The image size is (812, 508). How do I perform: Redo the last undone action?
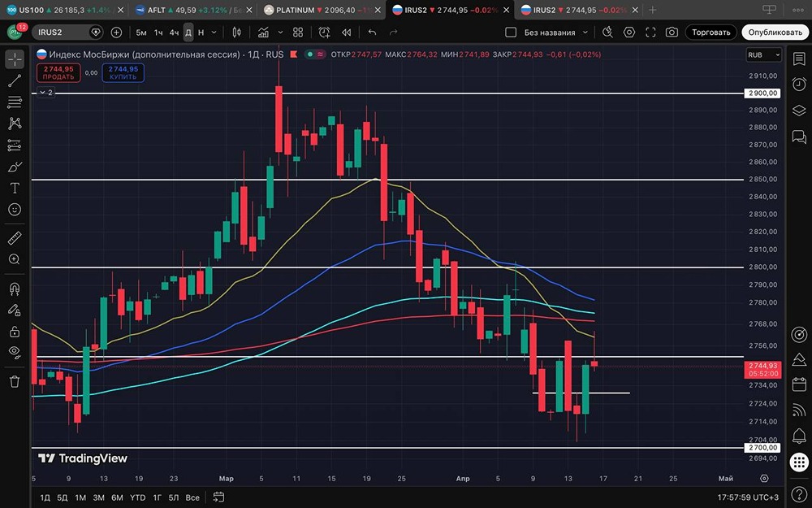point(394,33)
